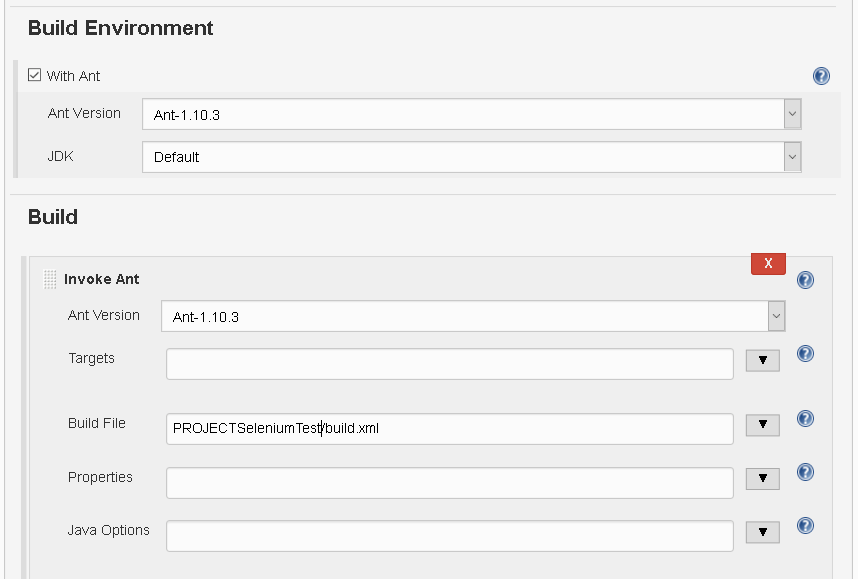Expand the Java Options text area
The image size is (858, 579).
click(x=762, y=532)
